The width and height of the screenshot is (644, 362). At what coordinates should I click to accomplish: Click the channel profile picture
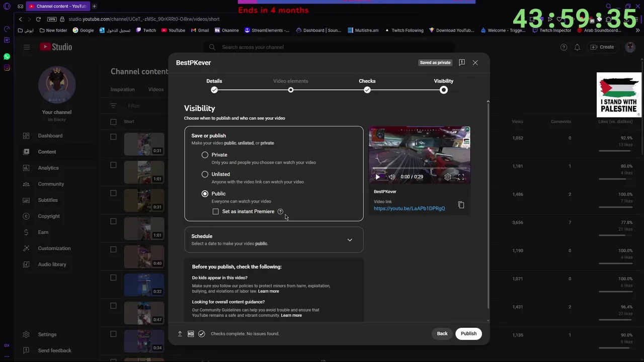coord(57,85)
